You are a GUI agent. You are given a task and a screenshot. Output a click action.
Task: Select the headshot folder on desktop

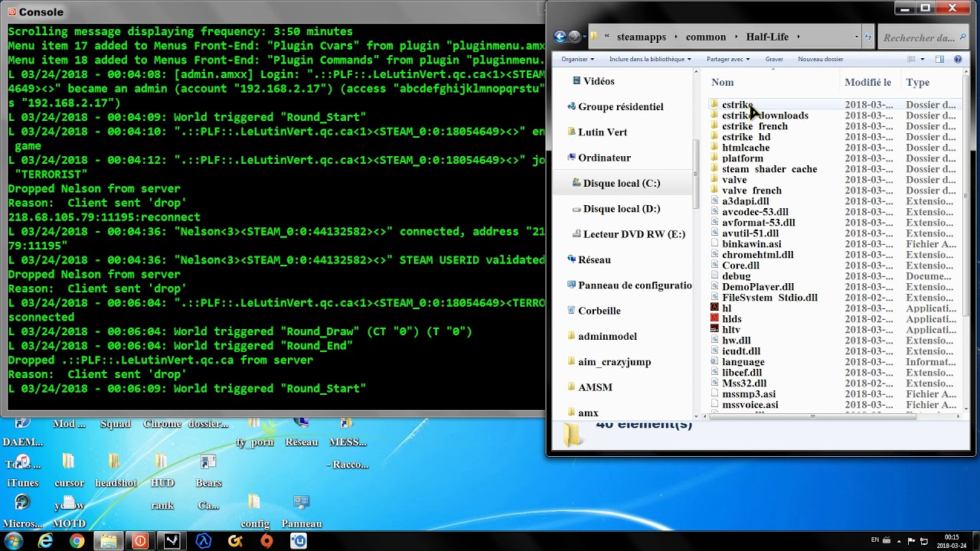tap(116, 471)
